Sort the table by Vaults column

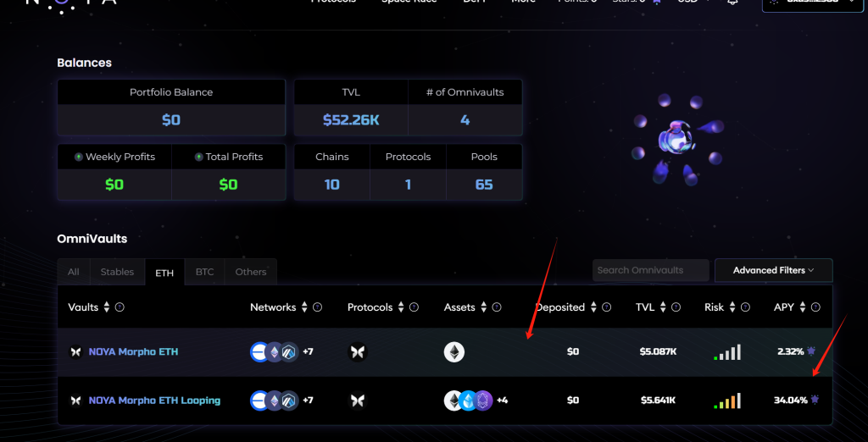tap(107, 307)
